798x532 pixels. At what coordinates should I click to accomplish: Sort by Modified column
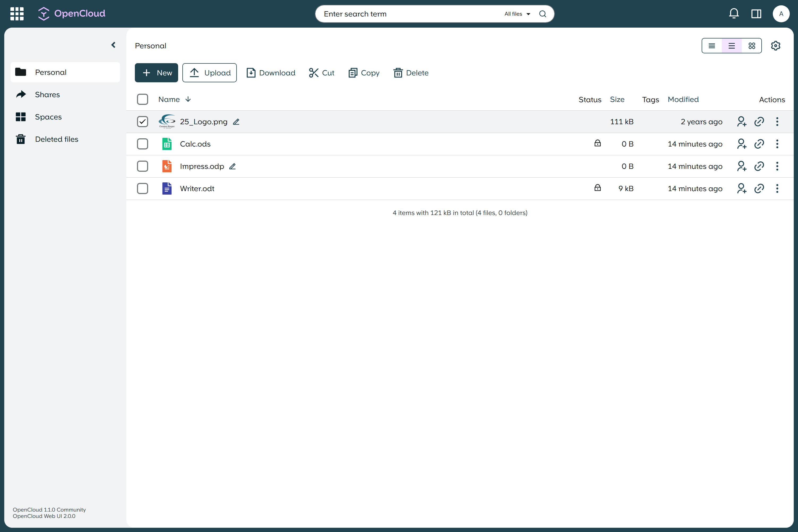coord(683,99)
